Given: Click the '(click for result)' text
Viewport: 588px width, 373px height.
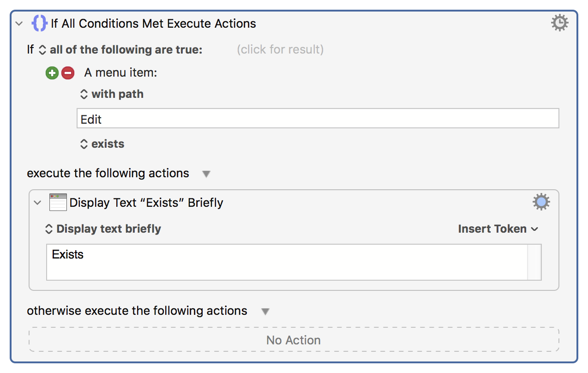Looking at the screenshot, I should [x=280, y=49].
